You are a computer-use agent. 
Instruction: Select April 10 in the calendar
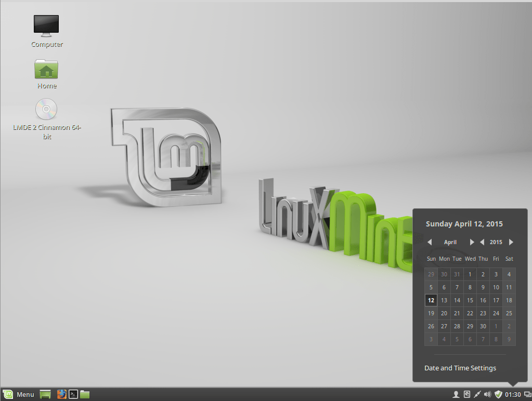pyautogui.click(x=496, y=287)
